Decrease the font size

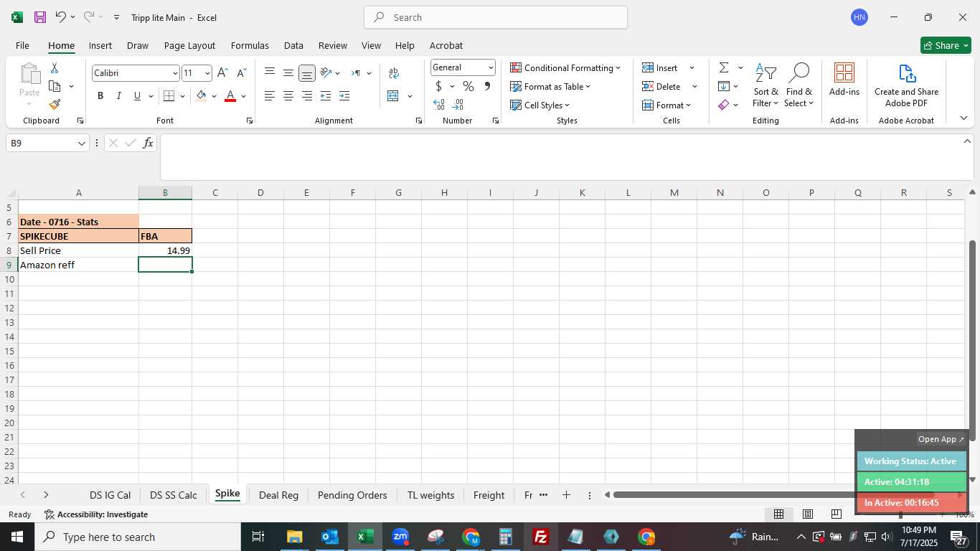[241, 73]
